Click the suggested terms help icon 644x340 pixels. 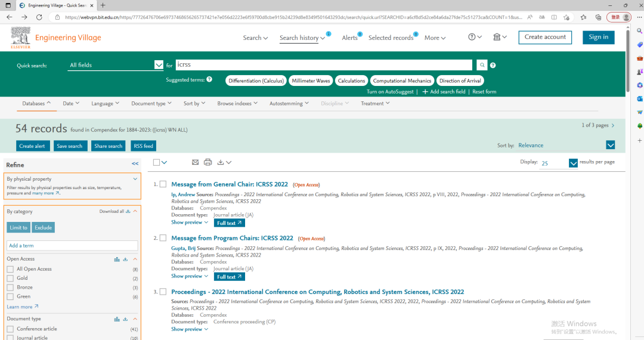209,79
